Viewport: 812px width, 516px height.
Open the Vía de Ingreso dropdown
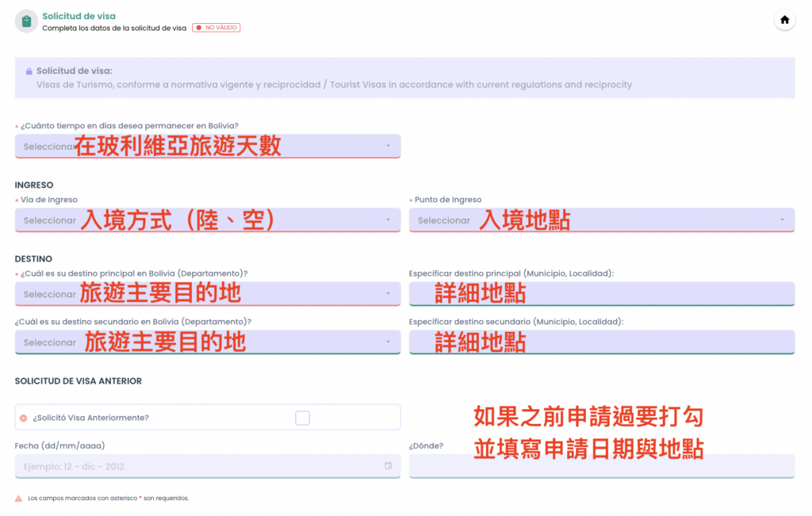coord(208,220)
